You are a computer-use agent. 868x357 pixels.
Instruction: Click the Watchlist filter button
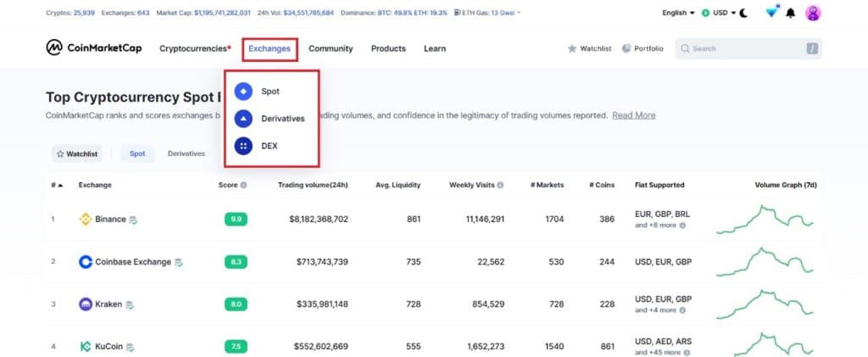[77, 153]
